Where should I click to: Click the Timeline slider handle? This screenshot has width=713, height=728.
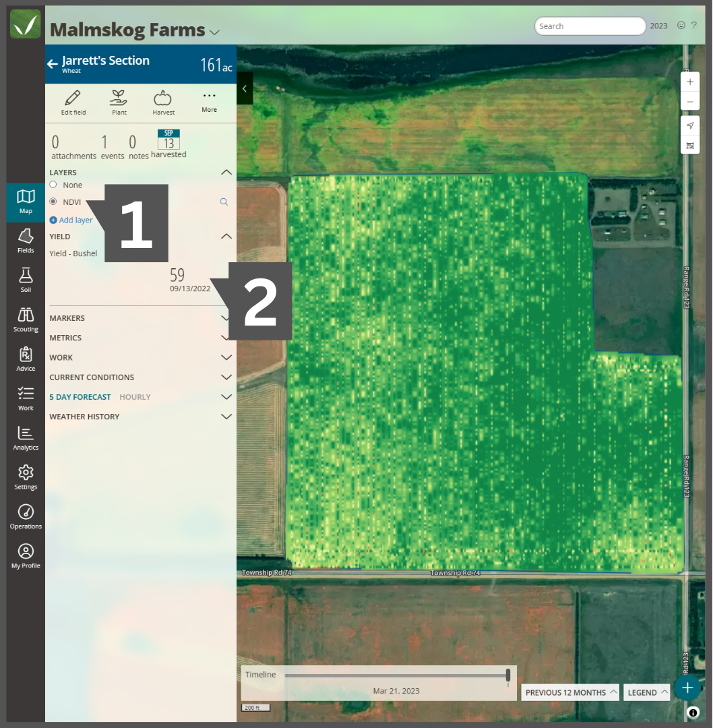click(508, 675)
